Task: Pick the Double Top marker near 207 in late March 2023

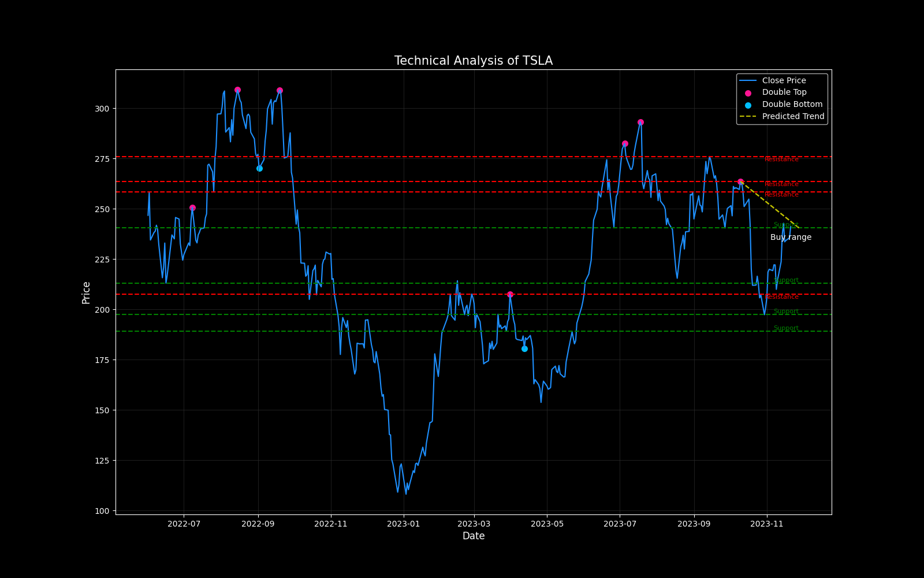Action: [x=510, y=294]
